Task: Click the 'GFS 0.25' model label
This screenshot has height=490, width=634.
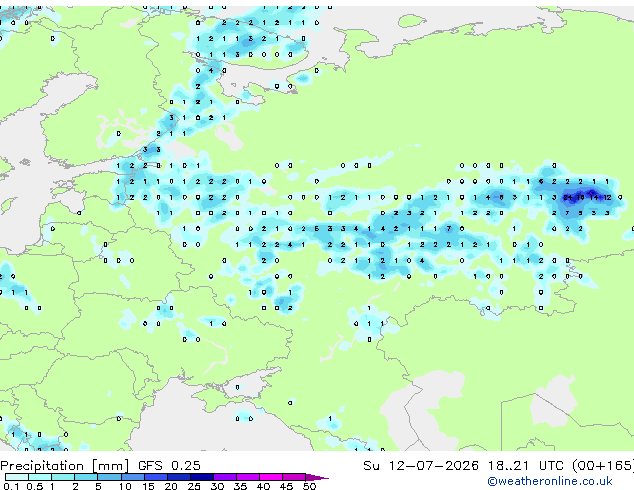Action: click(x=169, y=466)
